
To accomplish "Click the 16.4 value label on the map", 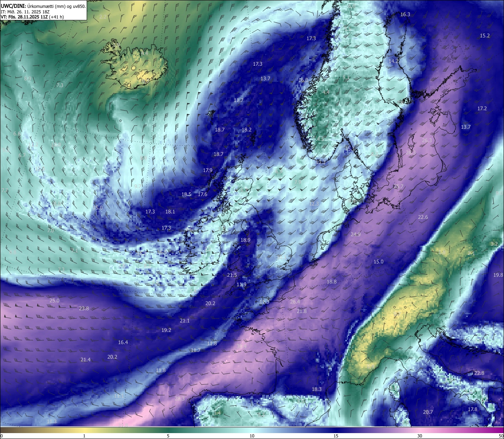I will click(123, 342).
